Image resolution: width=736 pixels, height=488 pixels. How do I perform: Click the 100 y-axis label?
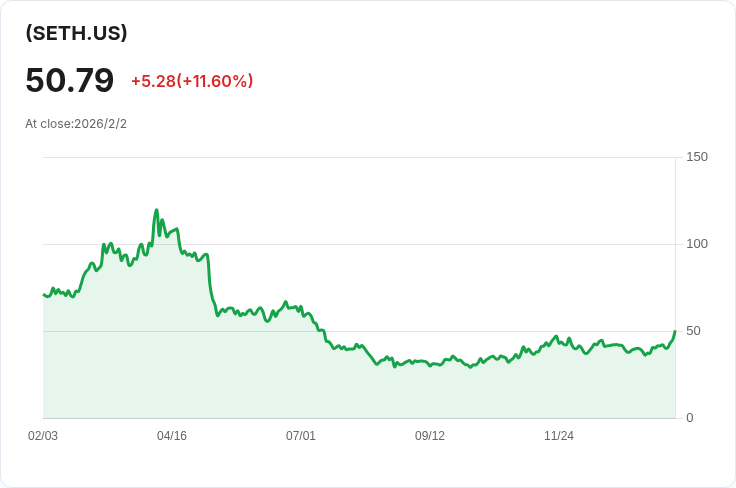[x=697, y=244]
